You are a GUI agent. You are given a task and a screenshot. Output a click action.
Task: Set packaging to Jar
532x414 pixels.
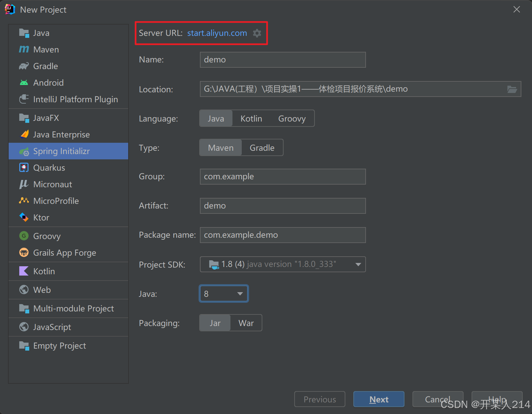pos(215,323)
